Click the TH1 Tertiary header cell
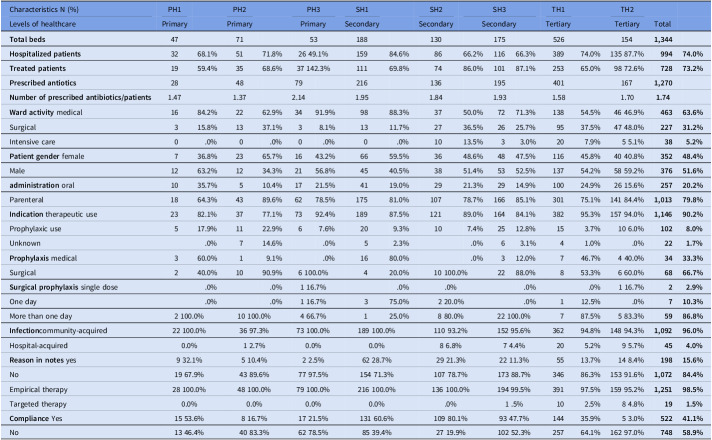The height and width of the screenshot is (440, 712). 558,24
